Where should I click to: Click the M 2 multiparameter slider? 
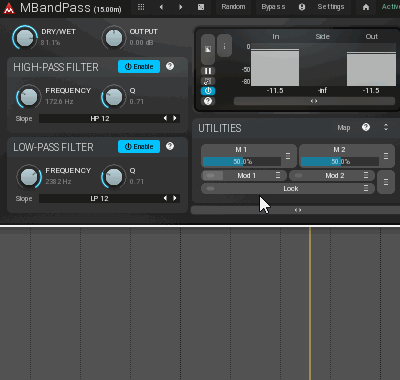[x=340, y=162]
